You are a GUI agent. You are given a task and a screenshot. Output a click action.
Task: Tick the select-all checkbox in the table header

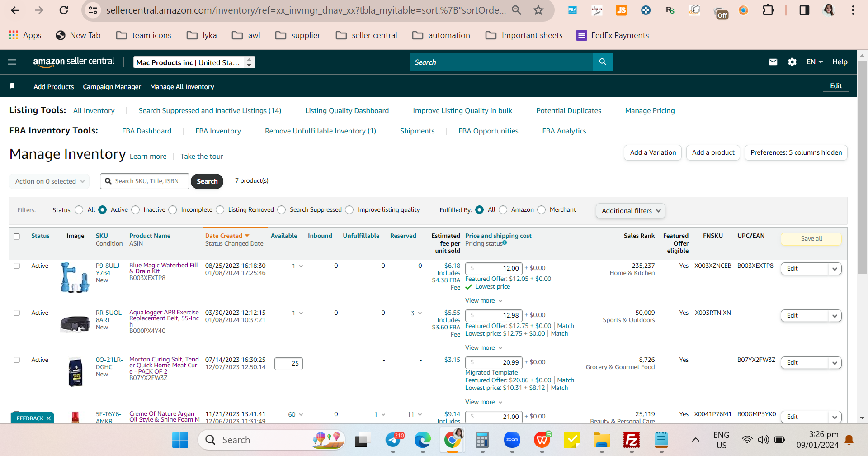coord(17,236)
